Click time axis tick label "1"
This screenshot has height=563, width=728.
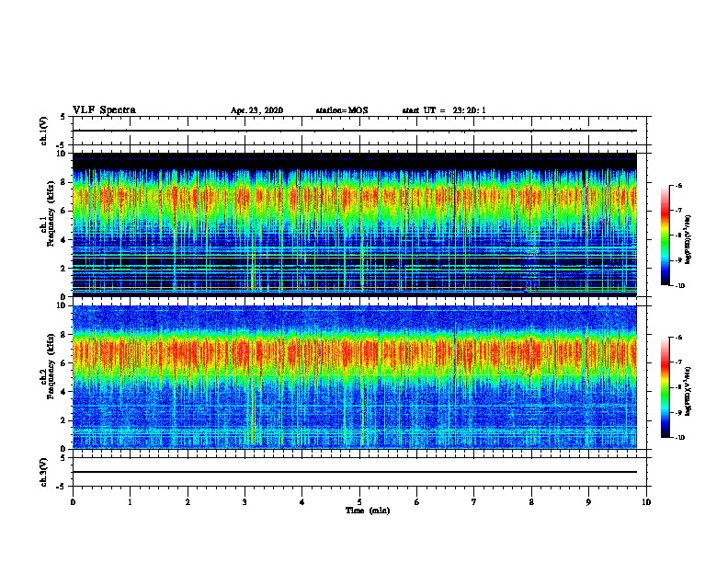(x=130, y=502)
